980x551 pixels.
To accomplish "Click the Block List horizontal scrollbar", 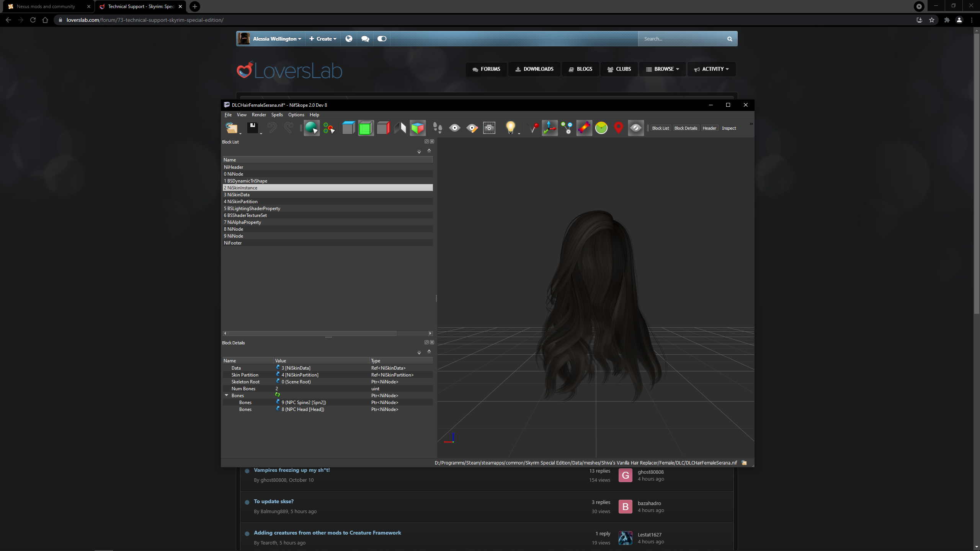I will click(312, 333).
